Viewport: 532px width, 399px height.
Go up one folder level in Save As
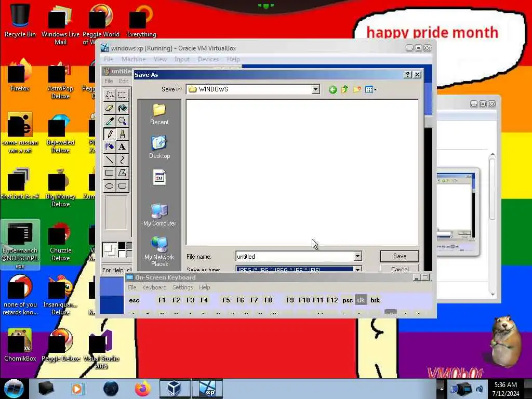pyautogui.click(x=345, y=89)
